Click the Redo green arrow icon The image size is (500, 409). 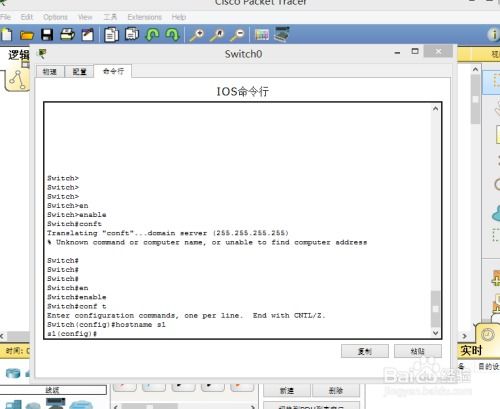pos(172,34)
